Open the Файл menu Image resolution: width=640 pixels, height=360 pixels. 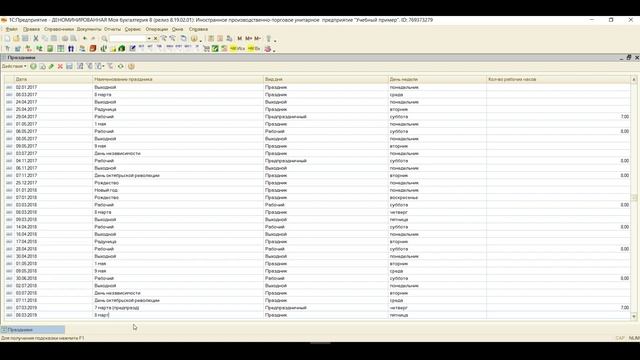point(11,29)
